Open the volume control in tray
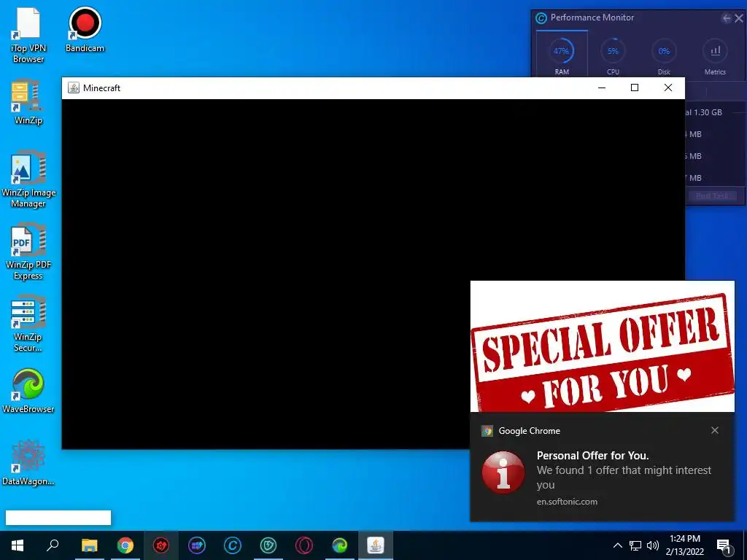The image size is (747, 560). pos(653,545)
